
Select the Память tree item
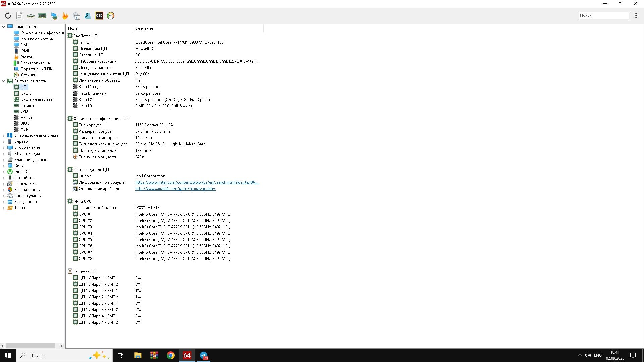point(24,105)
